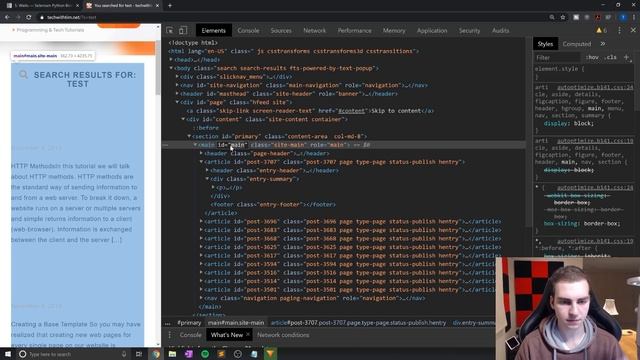640x360 pixels.
Task: Open the Memory tab
Action: [x=394, y=31]
